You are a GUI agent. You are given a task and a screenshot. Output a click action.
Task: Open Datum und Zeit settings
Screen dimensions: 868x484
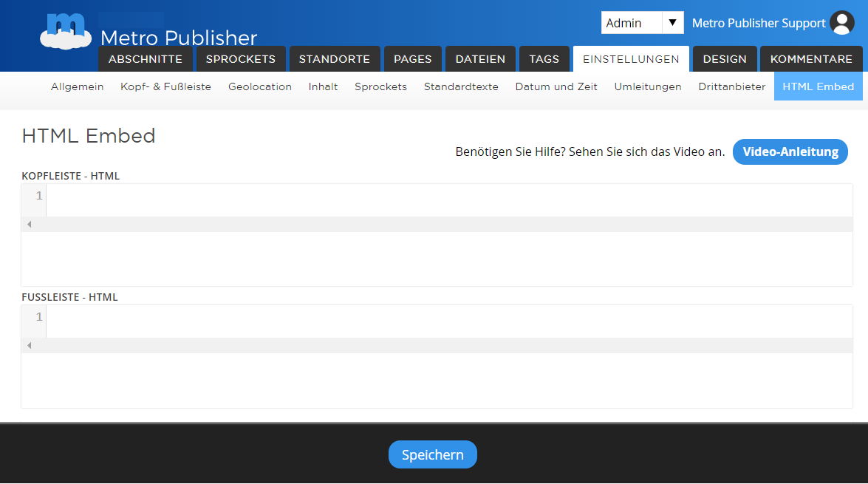pyautogui.click(x=556, y=86)
